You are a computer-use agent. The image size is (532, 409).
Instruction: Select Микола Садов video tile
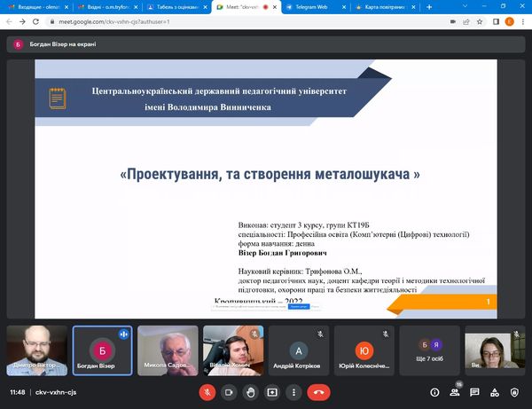[168, 350]
